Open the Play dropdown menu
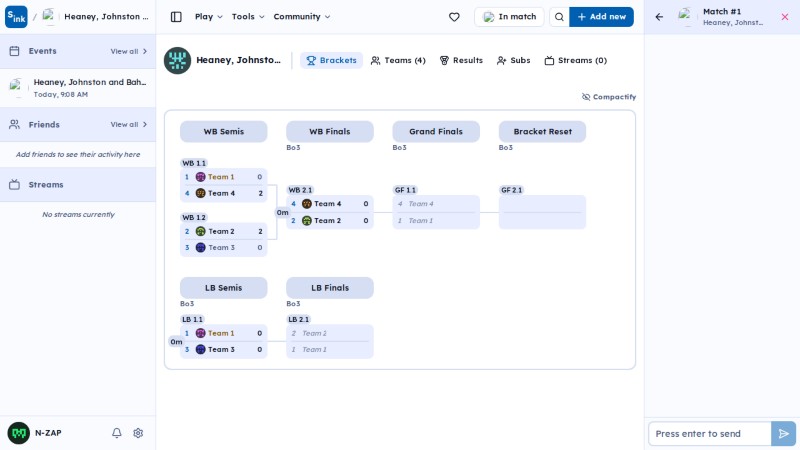This screenshot has width=800, height=450. coord(209,17)
